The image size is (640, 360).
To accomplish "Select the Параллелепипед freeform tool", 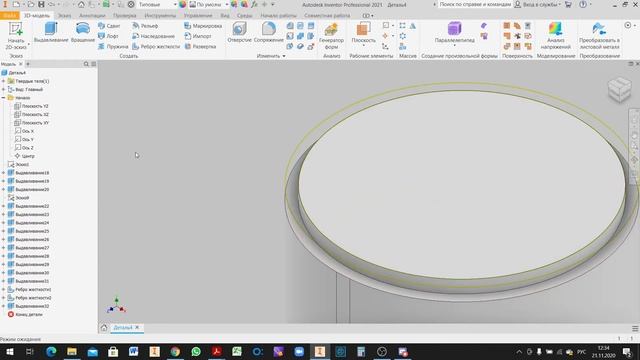I will [454, 33].
